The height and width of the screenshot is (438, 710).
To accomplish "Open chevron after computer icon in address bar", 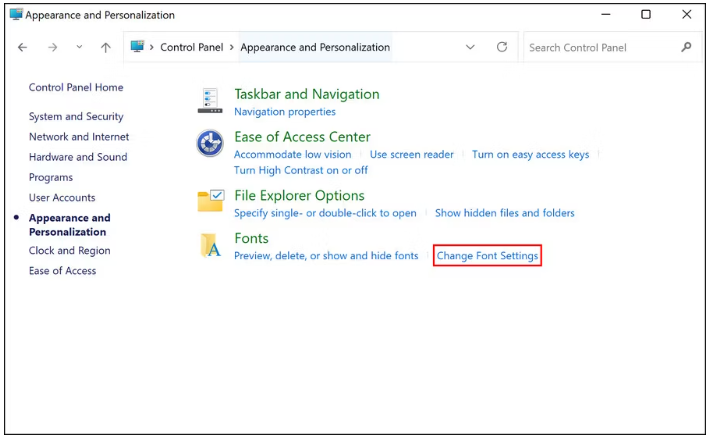I will pyautogui.click(x=152, y=47).
